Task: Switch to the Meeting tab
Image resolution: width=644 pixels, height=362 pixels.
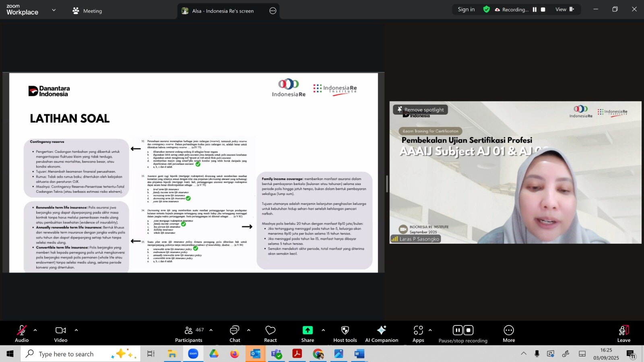Action: pos(87,11)
